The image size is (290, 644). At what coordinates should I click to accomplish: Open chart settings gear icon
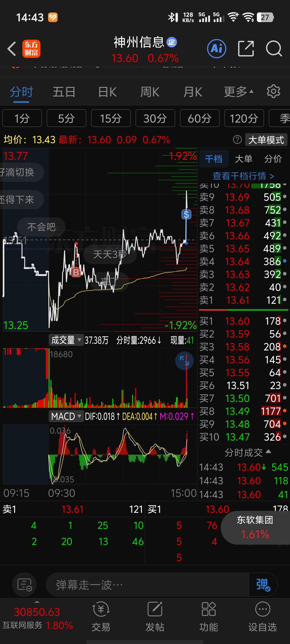click(273, 92)
